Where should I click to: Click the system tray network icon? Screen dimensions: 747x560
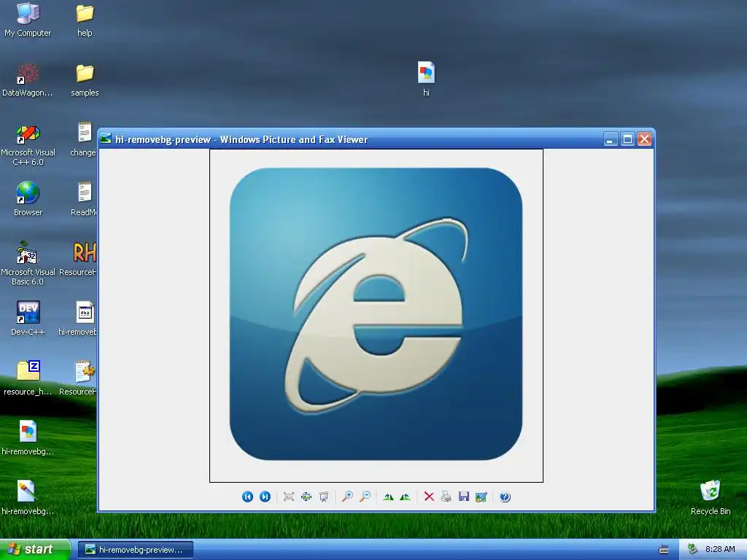point(692,549)
